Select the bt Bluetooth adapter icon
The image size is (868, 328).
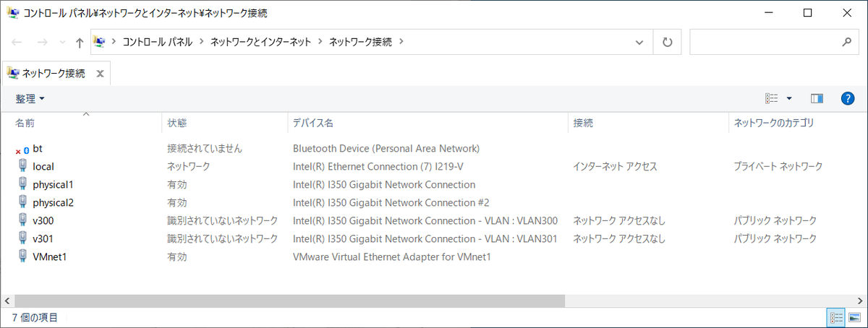click(22, 149)
